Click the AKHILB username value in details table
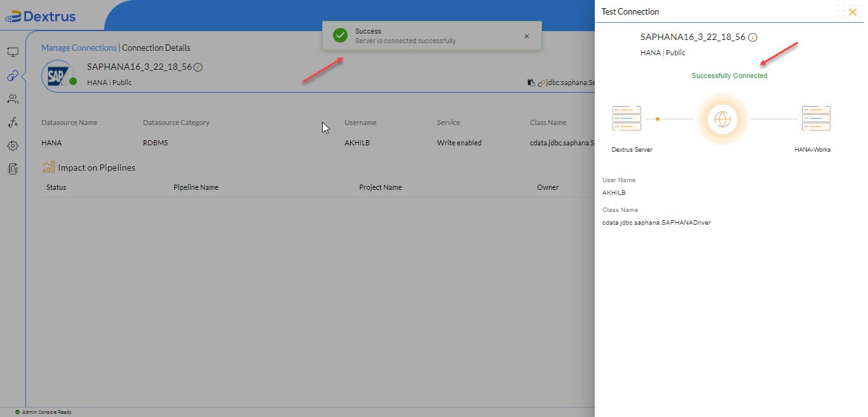This screenshot has width=868, height=417. (357, 143)
